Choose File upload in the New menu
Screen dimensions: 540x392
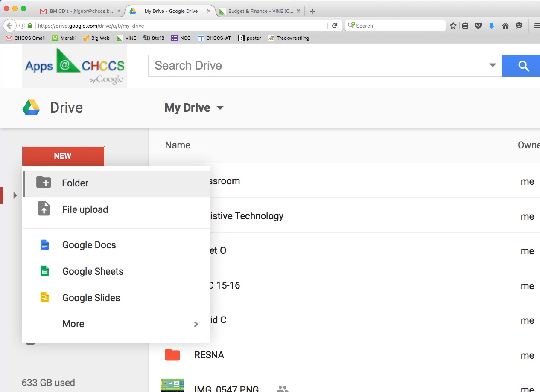[85, 209]
